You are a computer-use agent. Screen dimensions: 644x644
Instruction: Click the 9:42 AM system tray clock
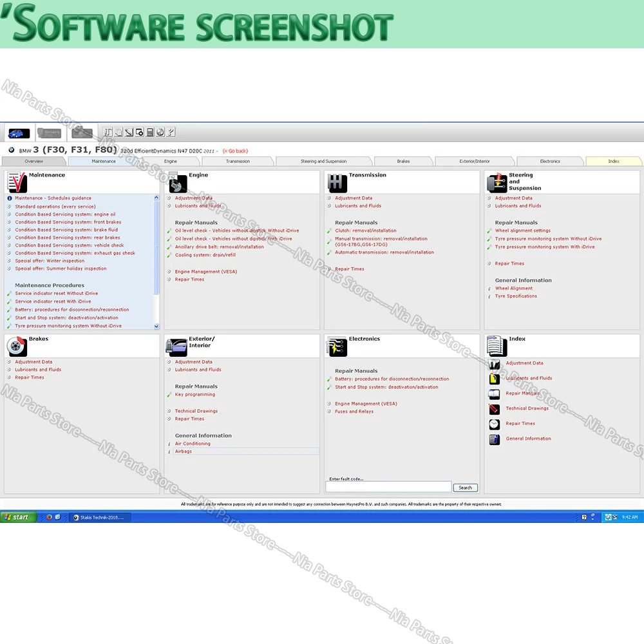click(x=630, y=517)
